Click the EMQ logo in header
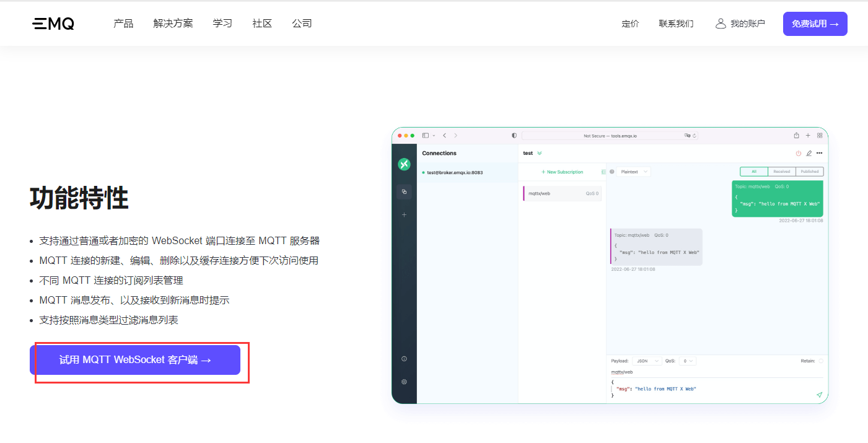 pos(53,24)
